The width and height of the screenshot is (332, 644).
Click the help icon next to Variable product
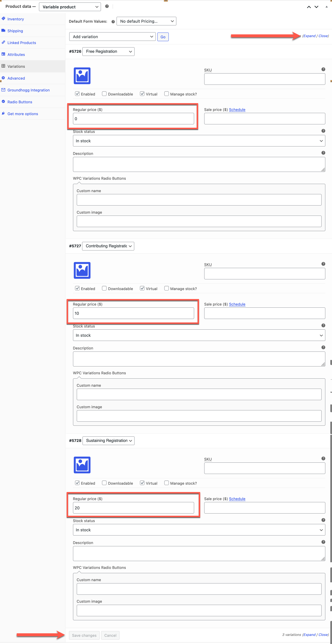(107, 6)
